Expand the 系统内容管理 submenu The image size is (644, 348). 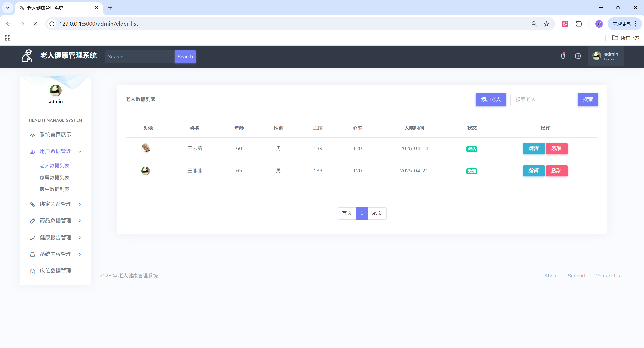click(x=80, y=254)
